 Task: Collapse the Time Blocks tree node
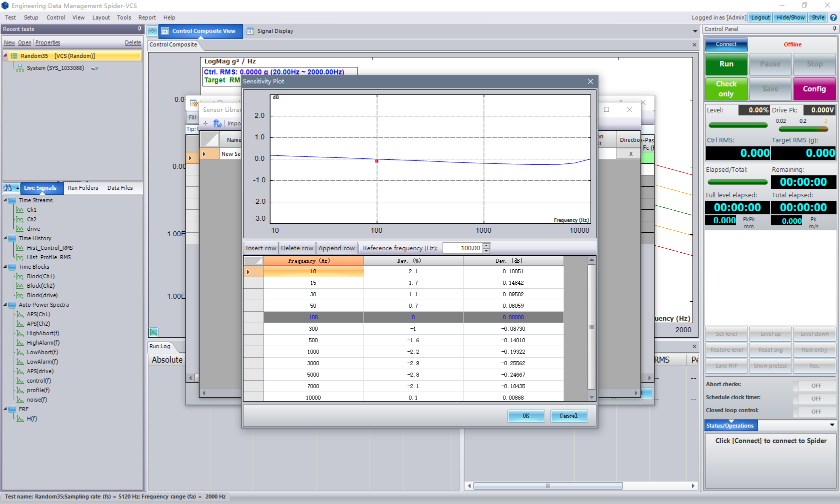(5, 267)
